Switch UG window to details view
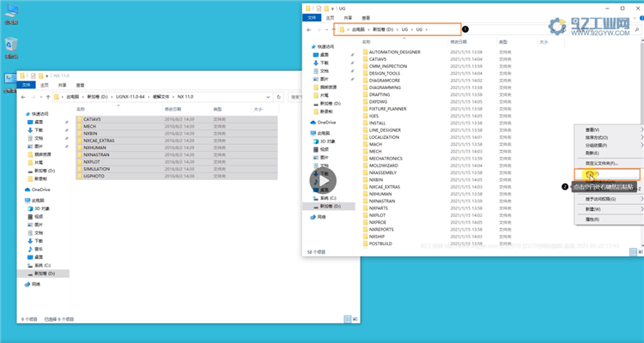This screenshot has width=644, height=343. (x=633, y=252)
